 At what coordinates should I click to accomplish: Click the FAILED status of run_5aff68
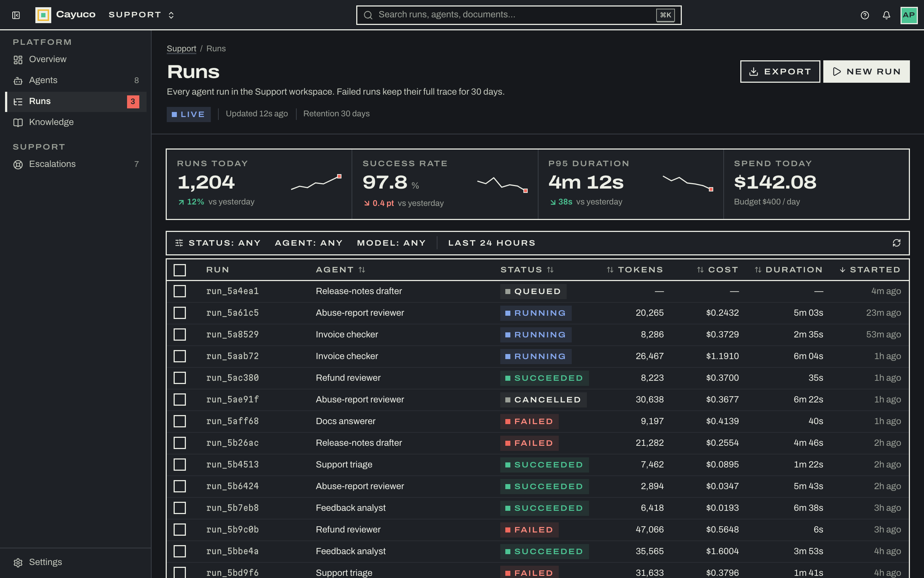529,421
